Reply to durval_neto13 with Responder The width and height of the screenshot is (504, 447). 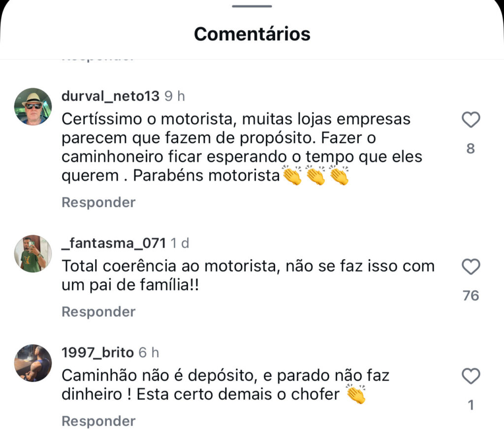[98, 202]
